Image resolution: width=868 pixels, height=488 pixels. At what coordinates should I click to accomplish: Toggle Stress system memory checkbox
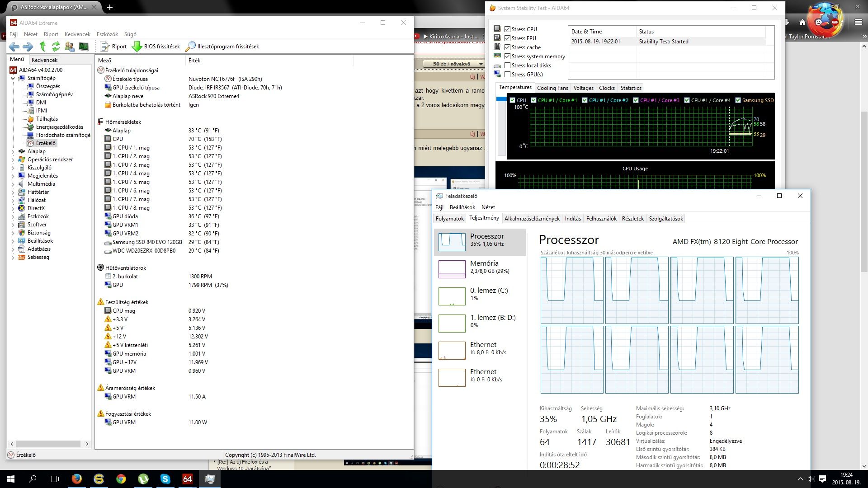pos(507,56)
